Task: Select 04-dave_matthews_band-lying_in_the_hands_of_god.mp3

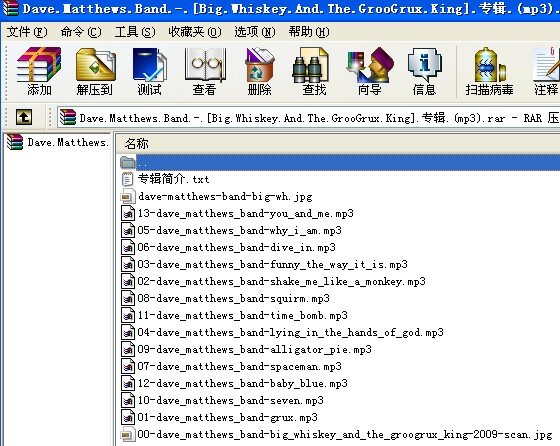Action: 290,332
